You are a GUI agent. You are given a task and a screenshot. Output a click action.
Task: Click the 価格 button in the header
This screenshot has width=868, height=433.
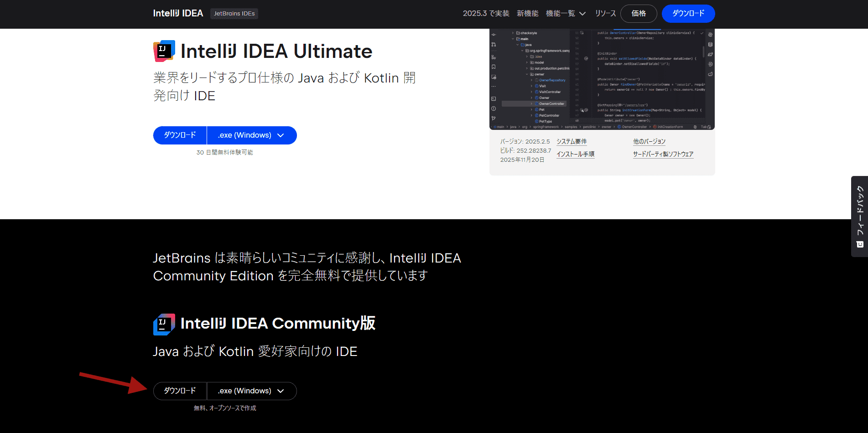[639, 14]
